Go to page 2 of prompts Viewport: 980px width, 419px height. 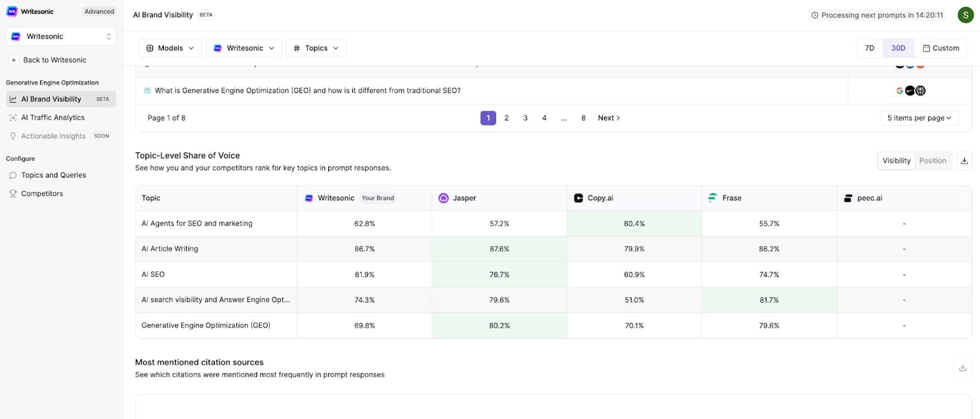(506, 118)
